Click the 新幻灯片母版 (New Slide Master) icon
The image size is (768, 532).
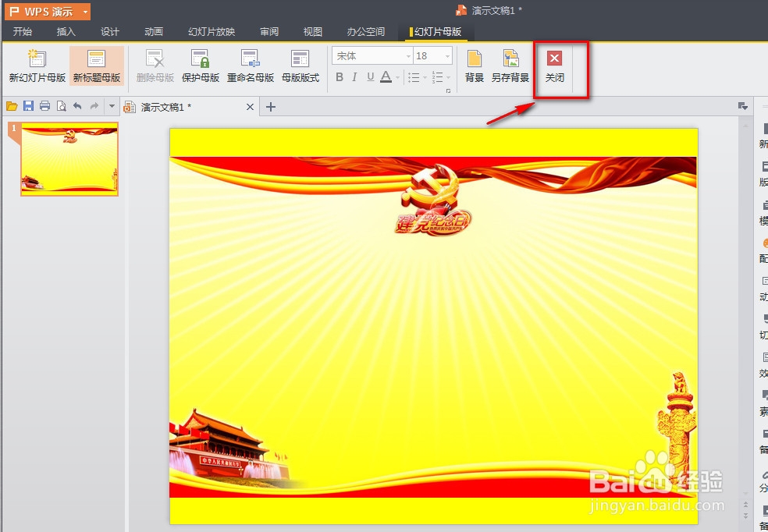pyautogui.click(x=37, y=66)
